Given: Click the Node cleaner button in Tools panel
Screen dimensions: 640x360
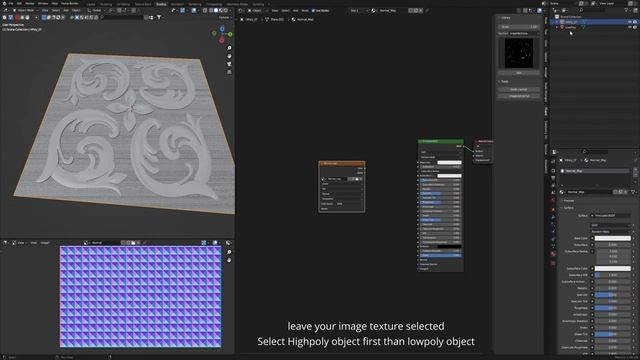Looking at the screenshot, I should [x=519, y=89].
